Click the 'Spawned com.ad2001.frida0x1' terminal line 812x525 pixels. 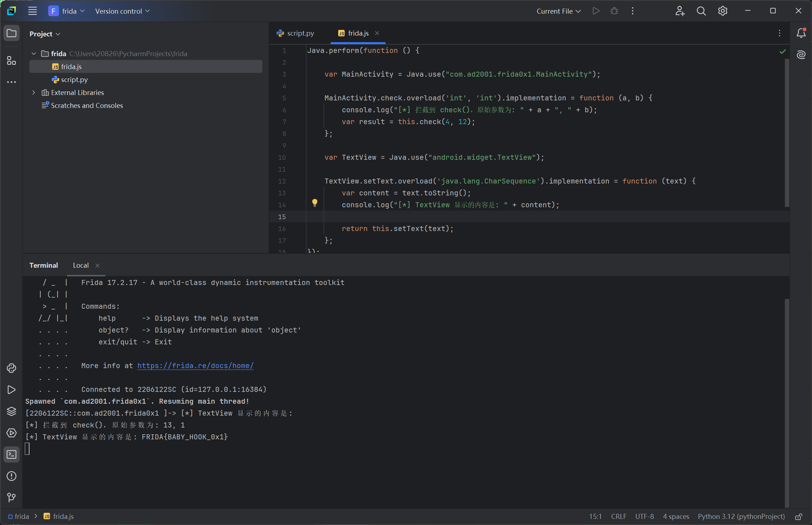click(137, 401)
